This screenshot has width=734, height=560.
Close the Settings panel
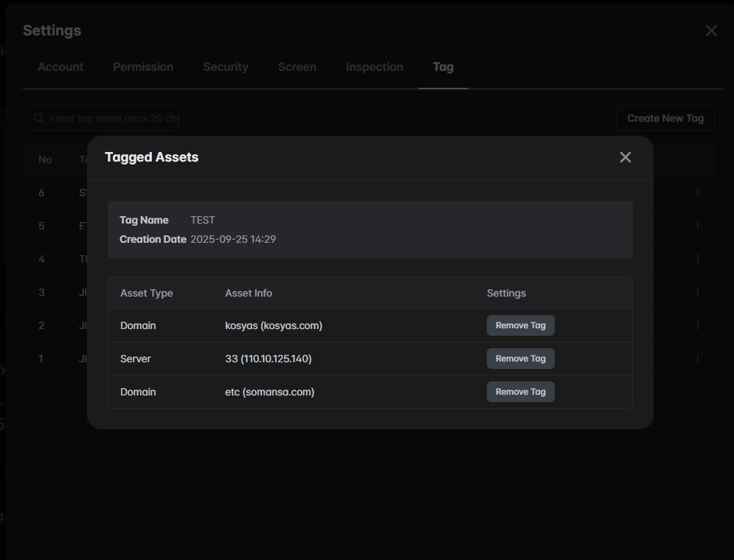click(711, 31)
